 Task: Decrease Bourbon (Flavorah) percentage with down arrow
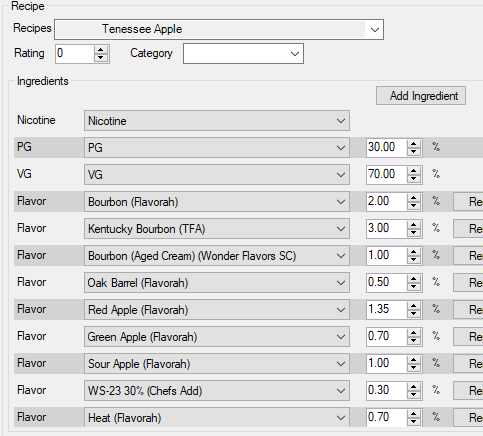tap(414, 206)
